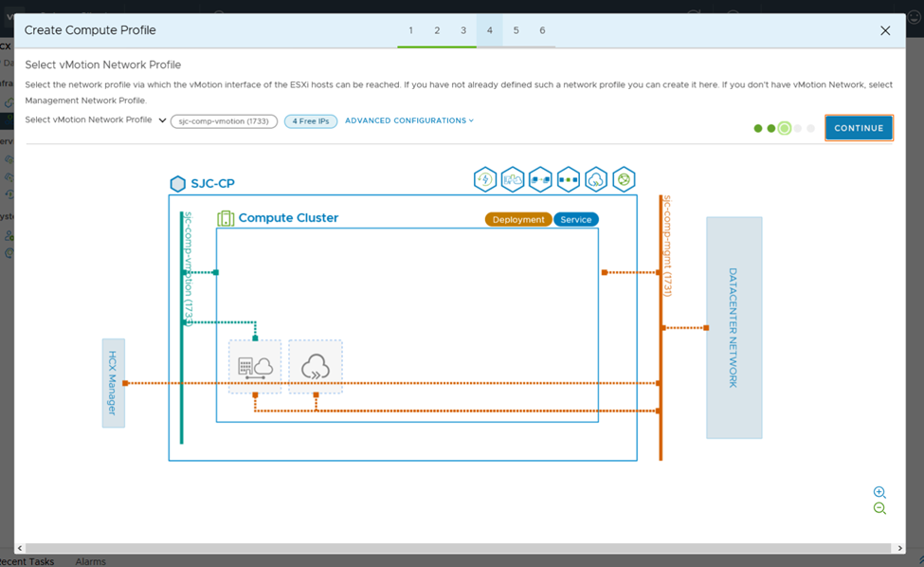Return to wizard step 3

click(463, 30)
